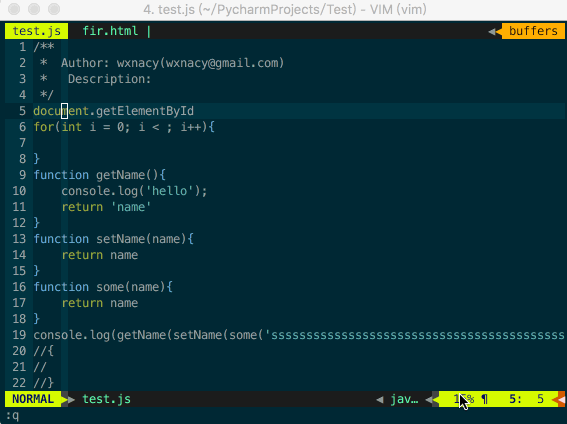Click line number 7
Image resolution: width=567 pixels, height=424 pixels.
(22, 143)
